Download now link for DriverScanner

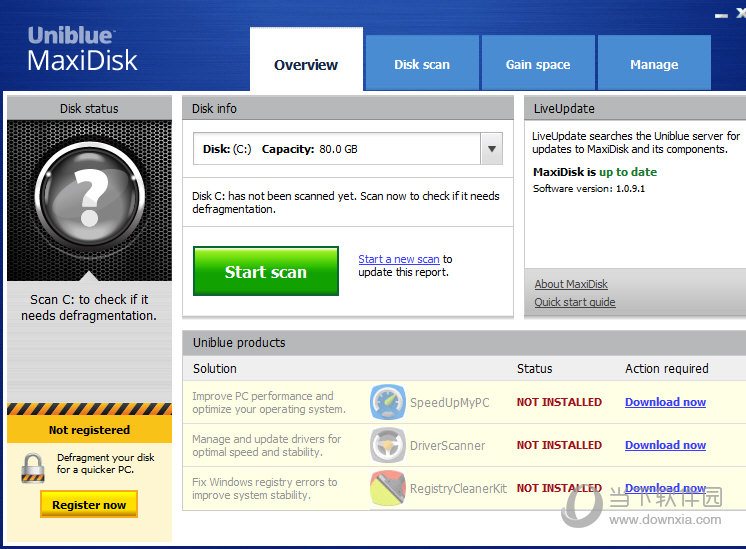(x=665, y=445)
